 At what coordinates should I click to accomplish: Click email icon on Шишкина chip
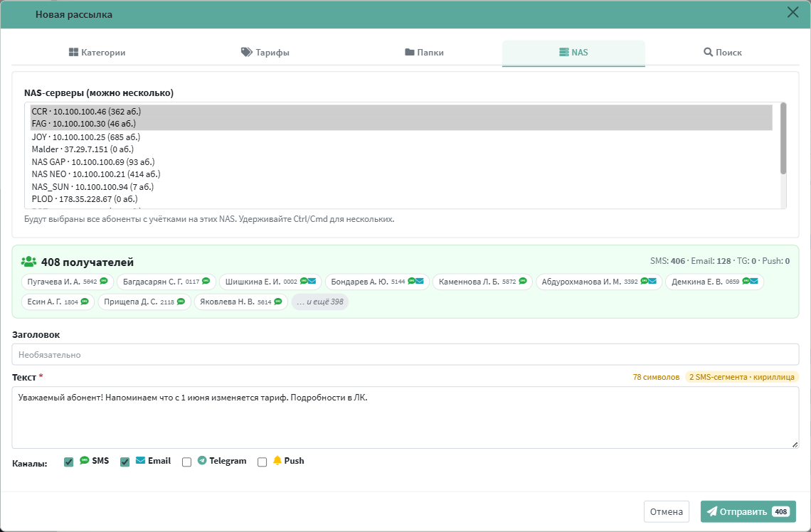(x=312, y=281)
